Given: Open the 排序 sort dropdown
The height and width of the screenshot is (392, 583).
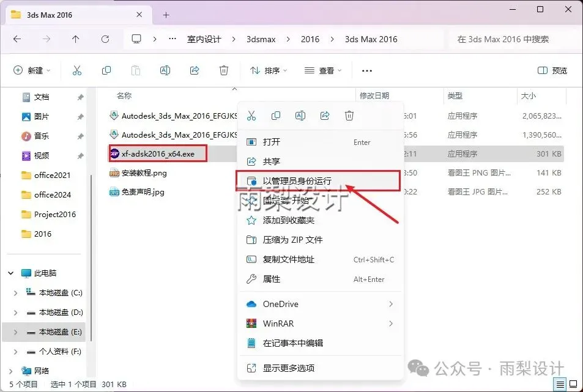Looking at the screenshot, I should pyautogui.click(x=269, y=70).
